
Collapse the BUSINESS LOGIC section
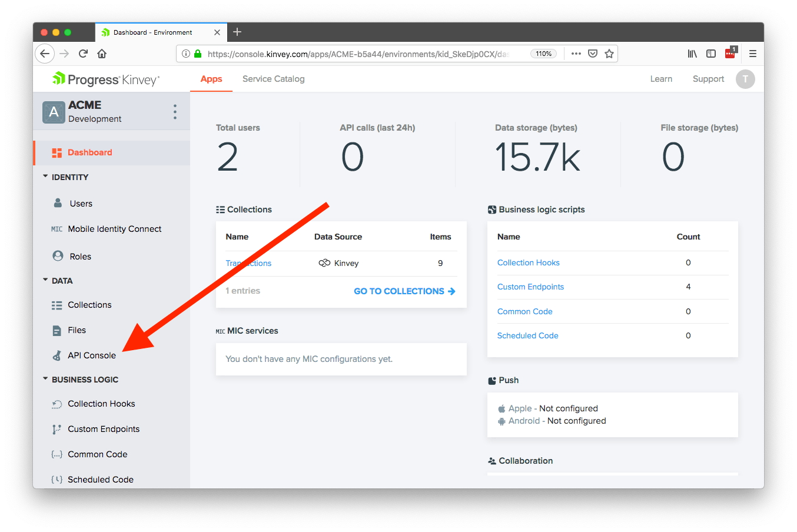click(46, 379)
